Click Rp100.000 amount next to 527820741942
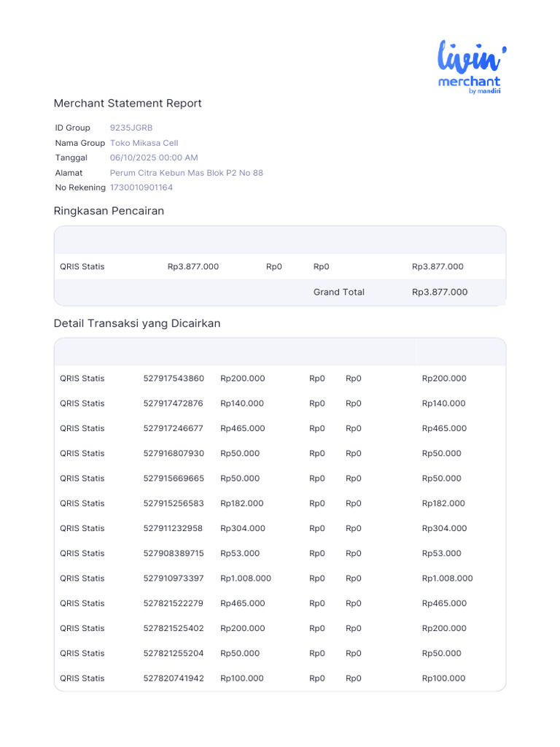This screenshot has width=560, height=747. [242, 678]
